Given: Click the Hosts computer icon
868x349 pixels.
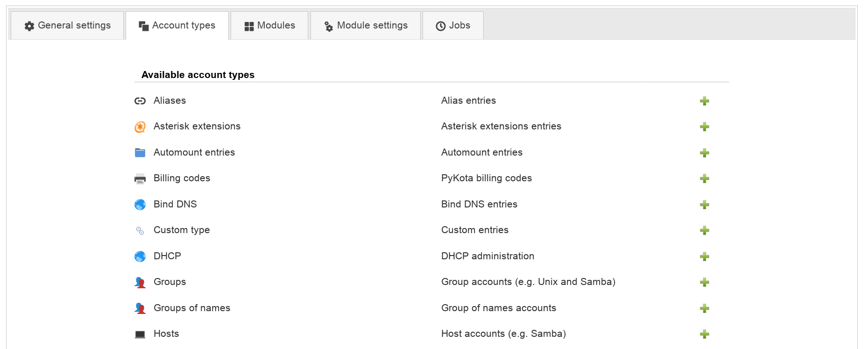Looking at the screenshot, I should (x=140, y=334).
